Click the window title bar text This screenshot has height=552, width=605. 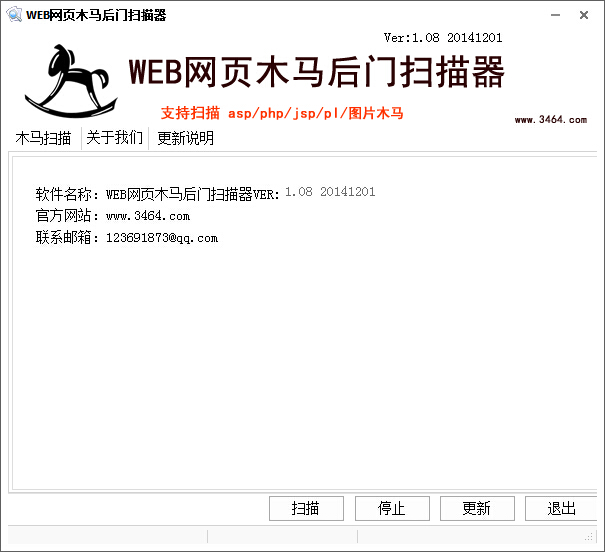pos(96,15)
